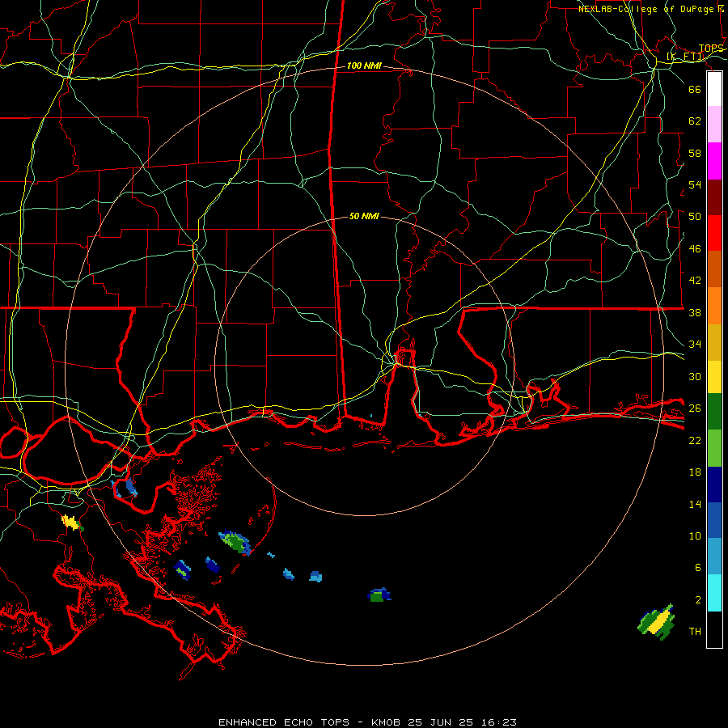Pick the yellow swatch in the color scale

click(714, 377)
